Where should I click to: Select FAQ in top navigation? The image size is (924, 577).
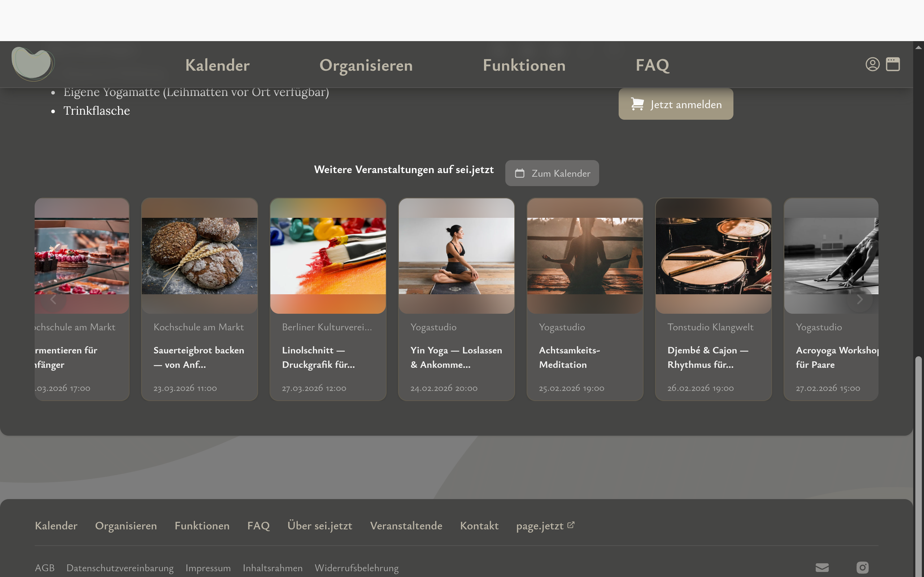652,65
